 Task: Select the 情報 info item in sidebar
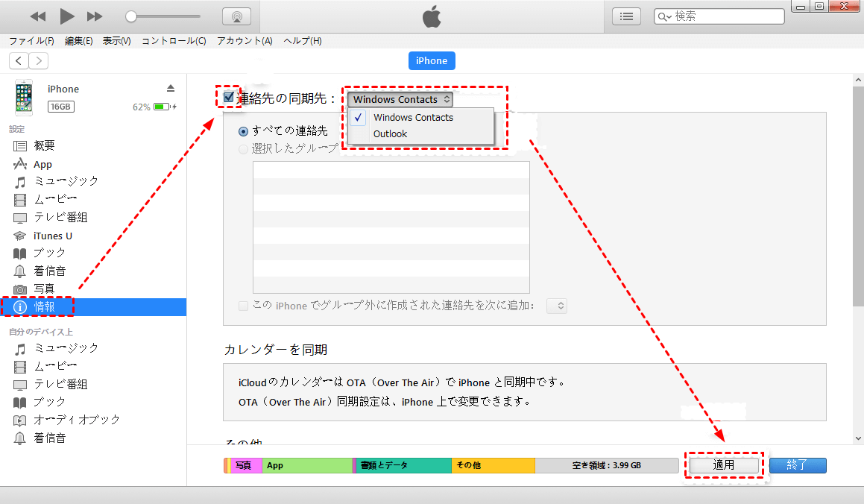click(44, 306)
